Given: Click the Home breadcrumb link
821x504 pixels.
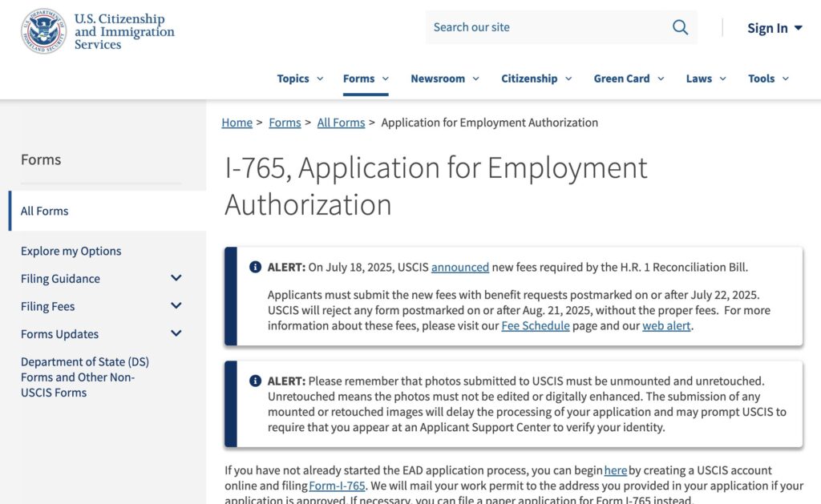Looking at the screenshot, I should (237, 123).
